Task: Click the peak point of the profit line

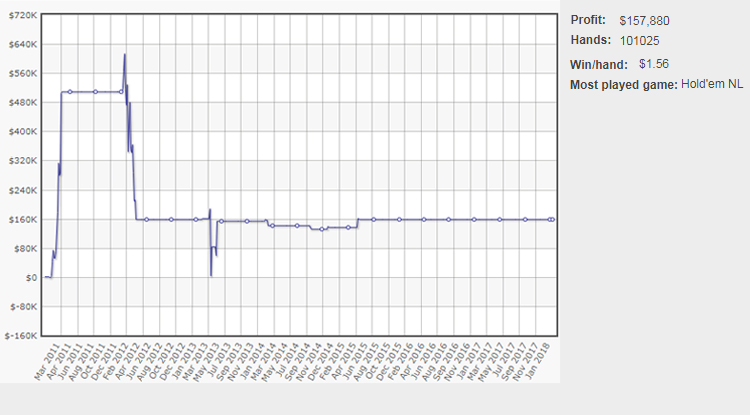Action: (x=124, y=54)
